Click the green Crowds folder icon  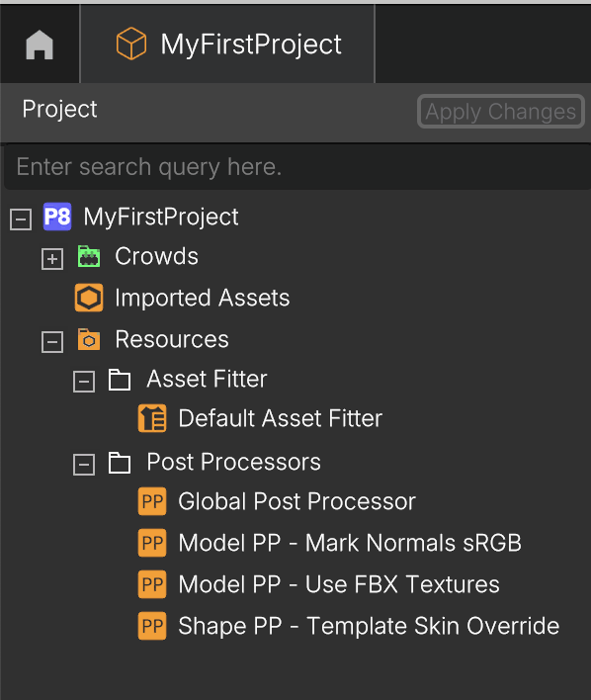coord(89,256)
